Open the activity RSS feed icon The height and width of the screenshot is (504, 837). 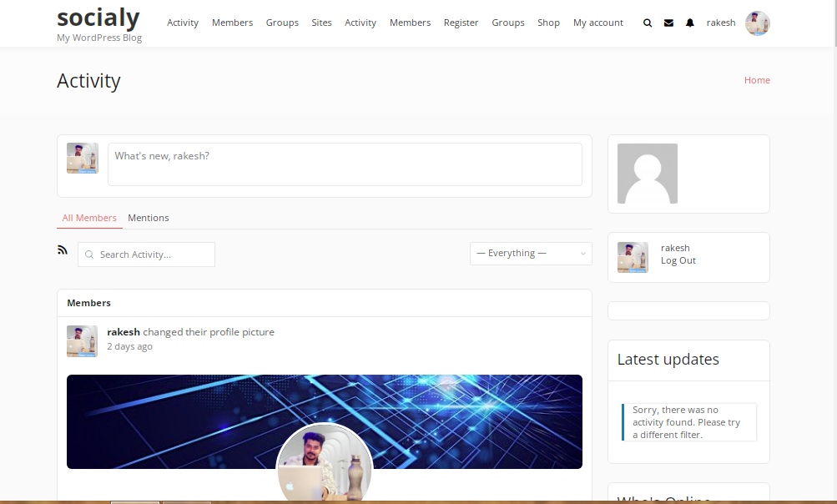click(x=63, y=249)
